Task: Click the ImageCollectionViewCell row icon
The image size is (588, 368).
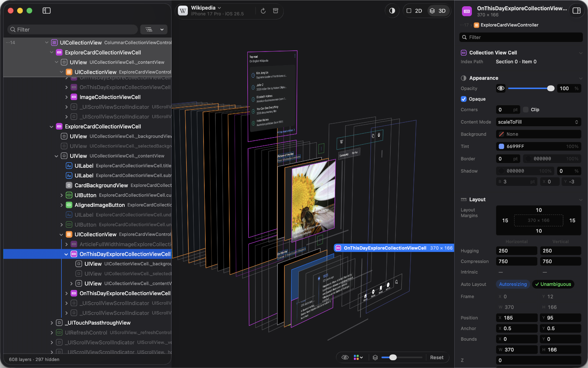Action: click(74, 97)
